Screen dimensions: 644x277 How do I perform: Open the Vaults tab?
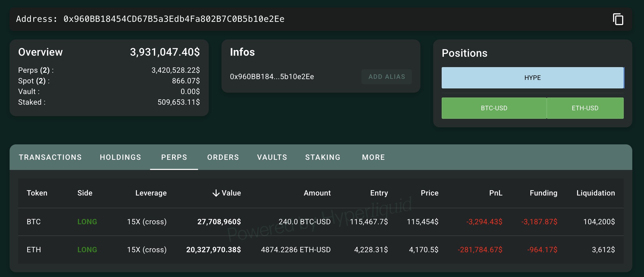click(x=272, y=157)
